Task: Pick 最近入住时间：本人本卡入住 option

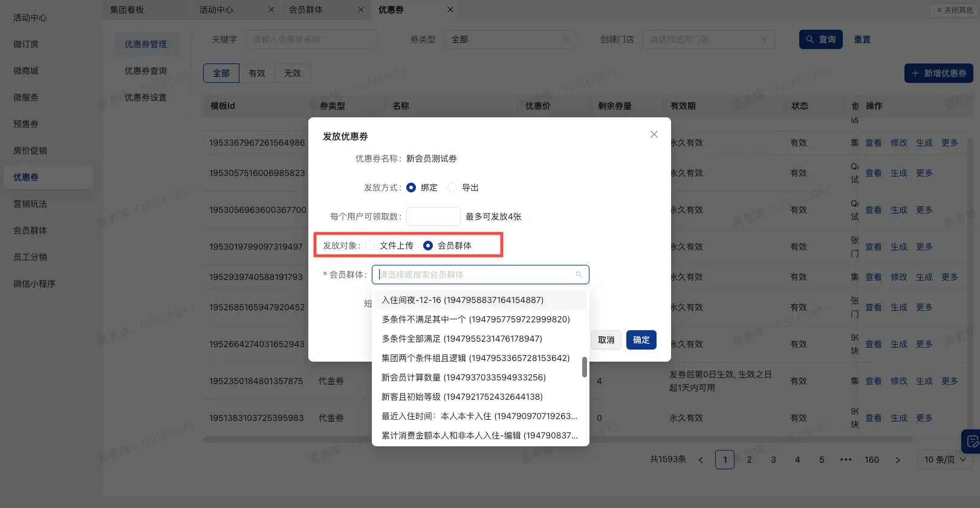Action: coord(480,416)
